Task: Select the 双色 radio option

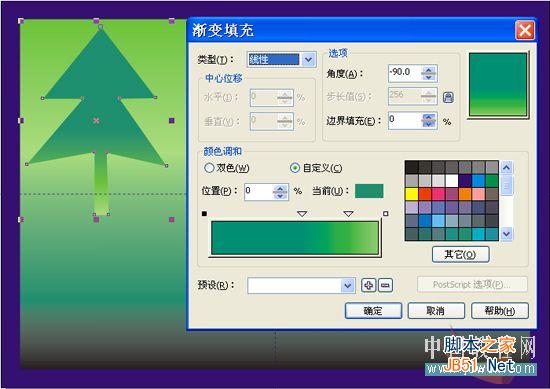Action: (209, 168)
